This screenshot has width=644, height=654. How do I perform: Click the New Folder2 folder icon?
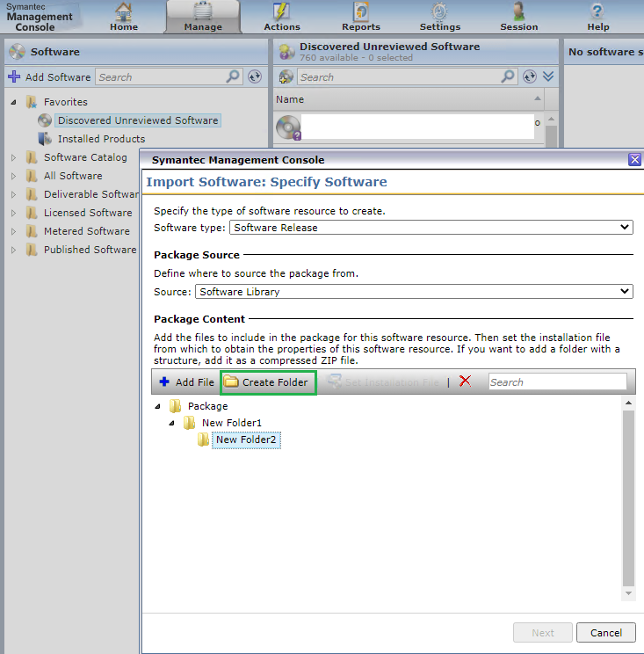tap(204, 440)
